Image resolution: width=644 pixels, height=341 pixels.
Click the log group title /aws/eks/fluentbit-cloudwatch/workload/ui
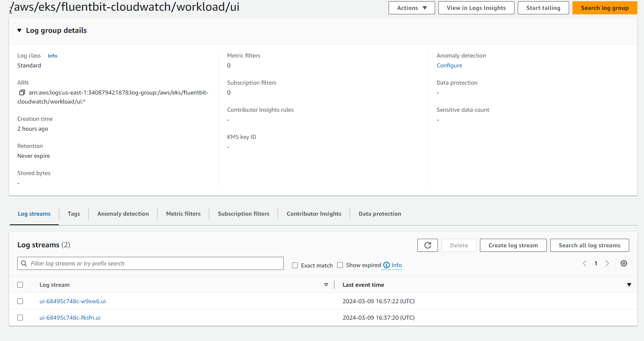(125, 7)
